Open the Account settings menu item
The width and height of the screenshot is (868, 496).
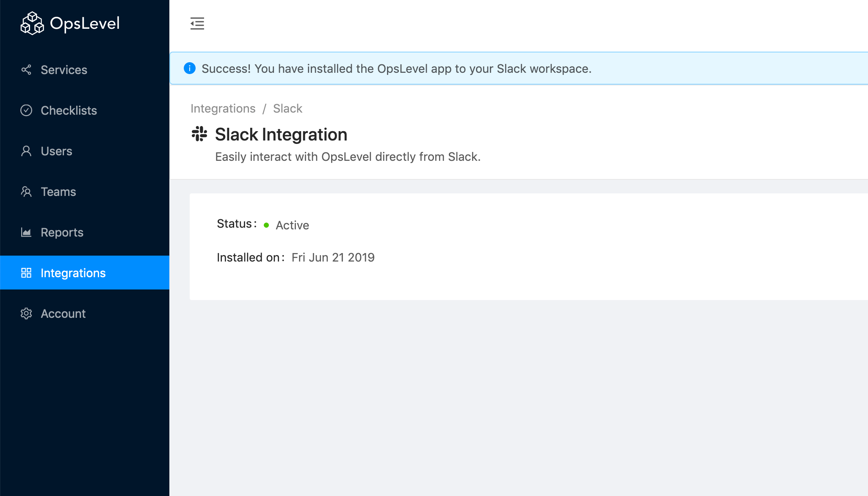(85, 313)
